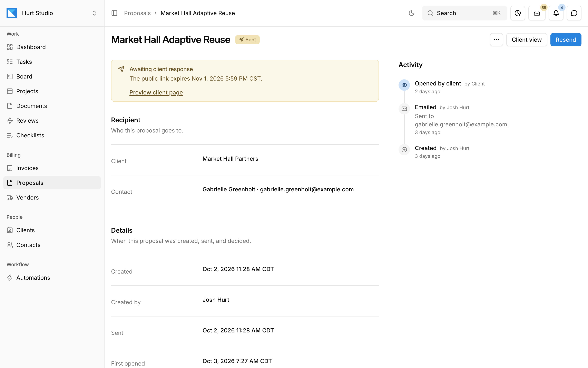Click the Automations lightning icon
The image size is (588, 368).
[10, 278]
